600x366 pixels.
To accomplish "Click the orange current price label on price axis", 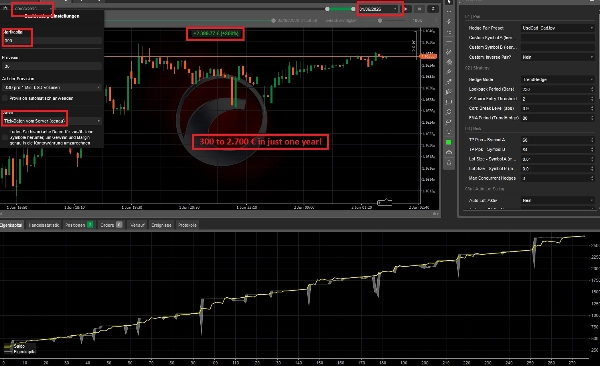I will pyautogui.click(x=428, y=56).
